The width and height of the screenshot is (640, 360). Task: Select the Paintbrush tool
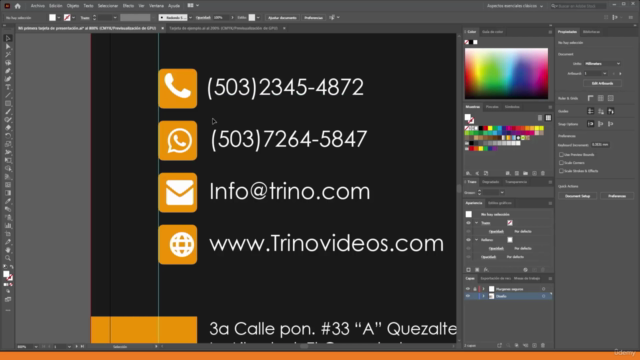click(8, 112)
